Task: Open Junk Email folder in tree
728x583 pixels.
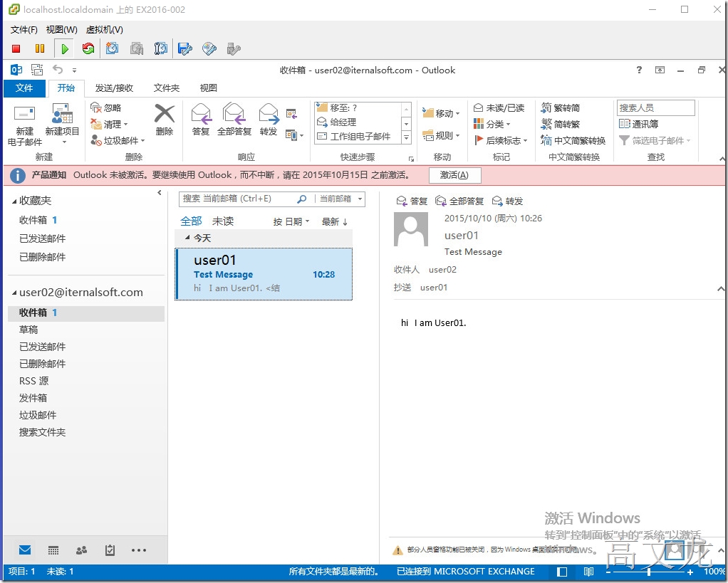Action: tap(38, 415)
